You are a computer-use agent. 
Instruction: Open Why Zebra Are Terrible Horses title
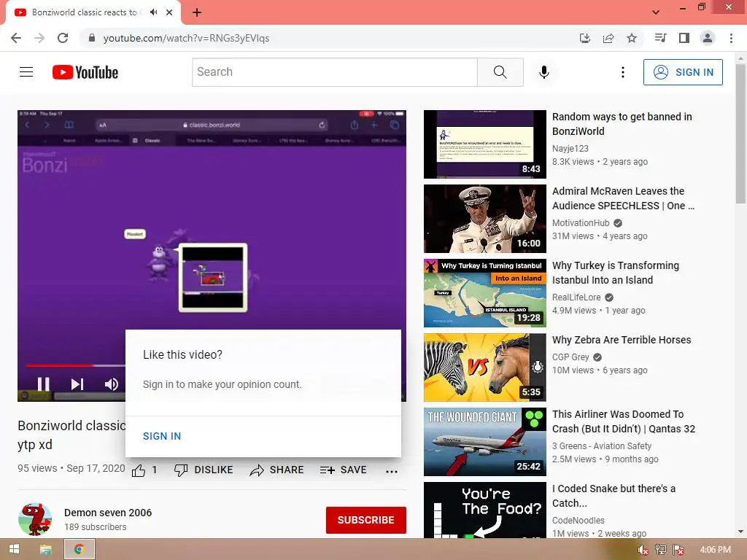pyautogui.click(x=622, y=340)
